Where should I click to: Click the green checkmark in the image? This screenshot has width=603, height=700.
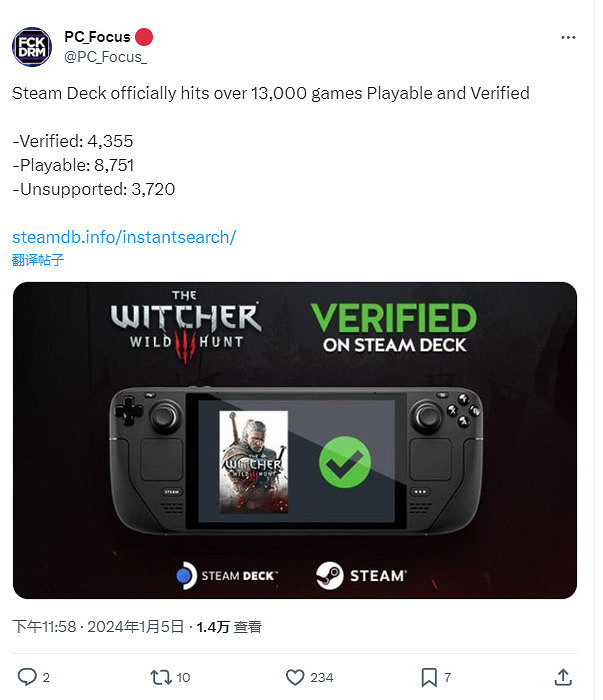(345, 461)
